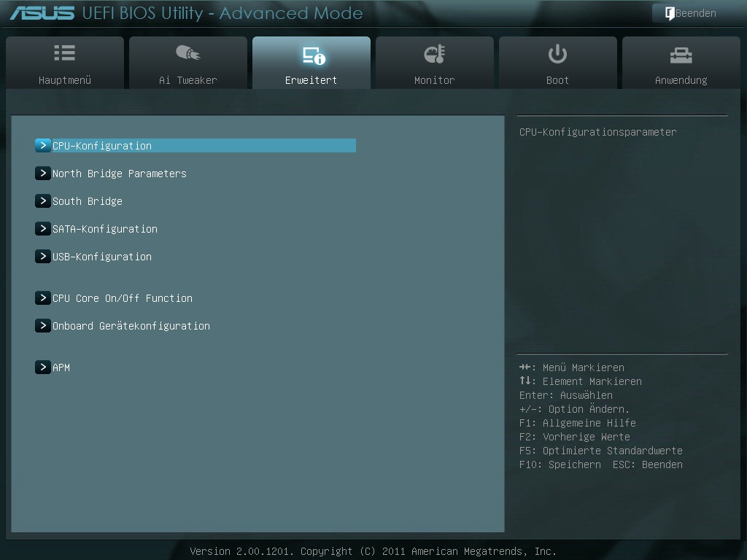Screen dimensions: 747x560
Task: Click the 'Menü Markieren' hint line
Action: click(x=572, y=367)
